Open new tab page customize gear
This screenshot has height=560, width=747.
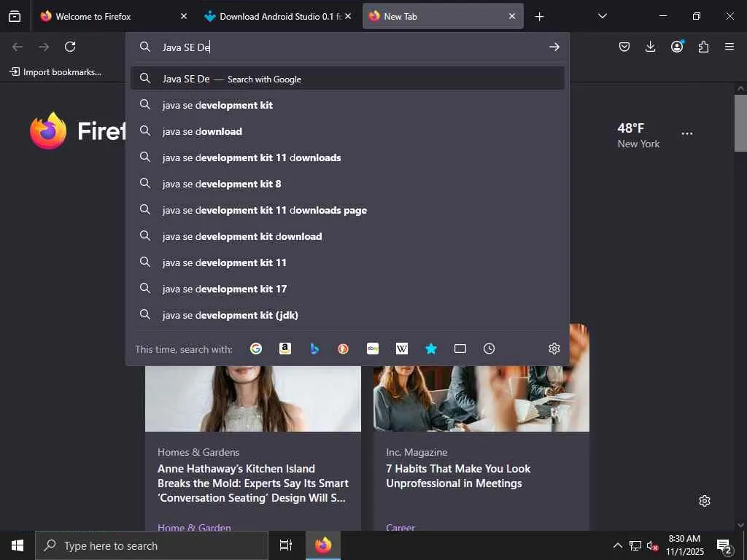[x=704, y=501]
